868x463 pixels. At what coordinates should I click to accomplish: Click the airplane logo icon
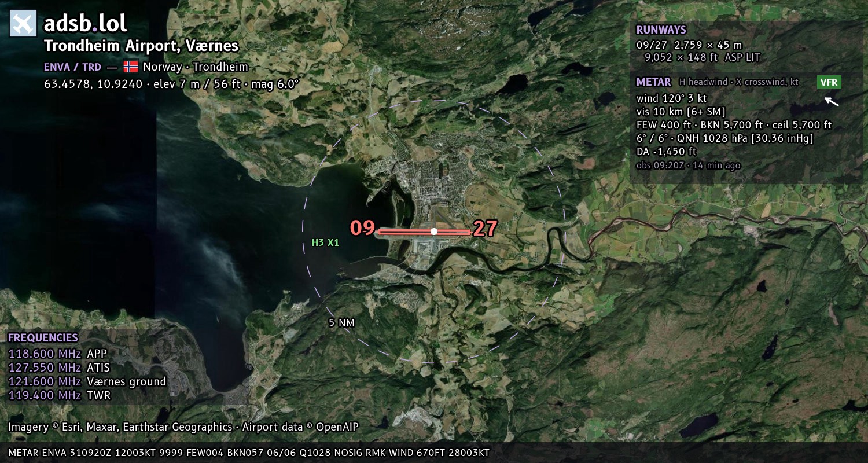point(23,23)
